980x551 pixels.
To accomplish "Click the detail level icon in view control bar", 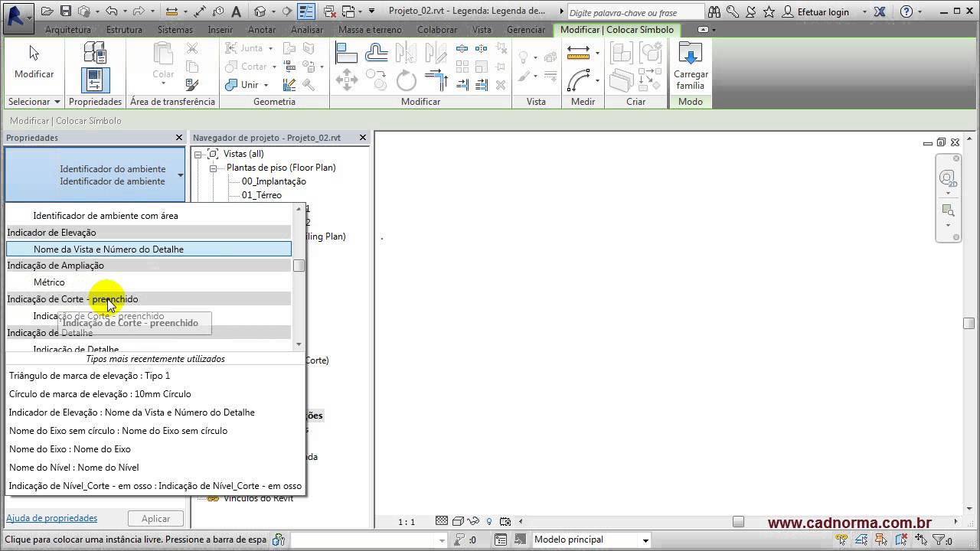I will pos(442,521).
